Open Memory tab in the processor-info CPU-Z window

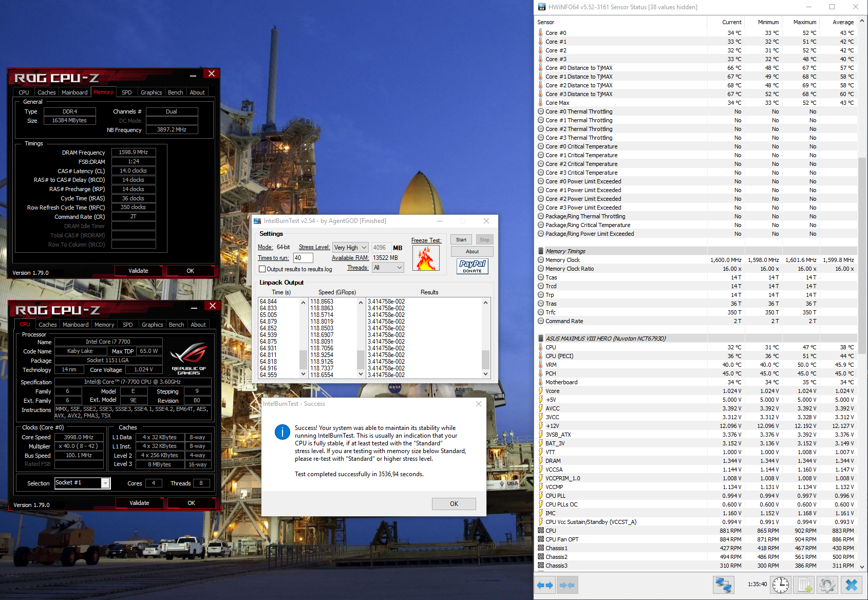tap(104, 325)
